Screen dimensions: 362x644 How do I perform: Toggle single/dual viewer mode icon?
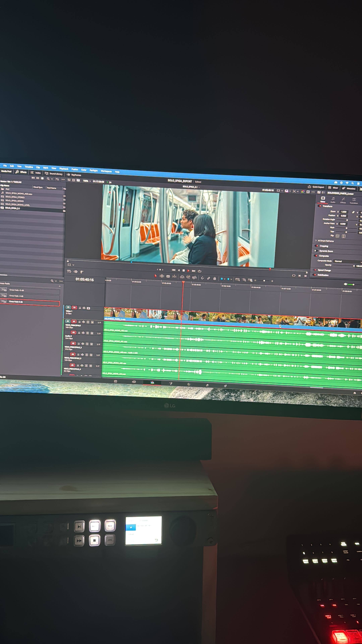[308, 192]
